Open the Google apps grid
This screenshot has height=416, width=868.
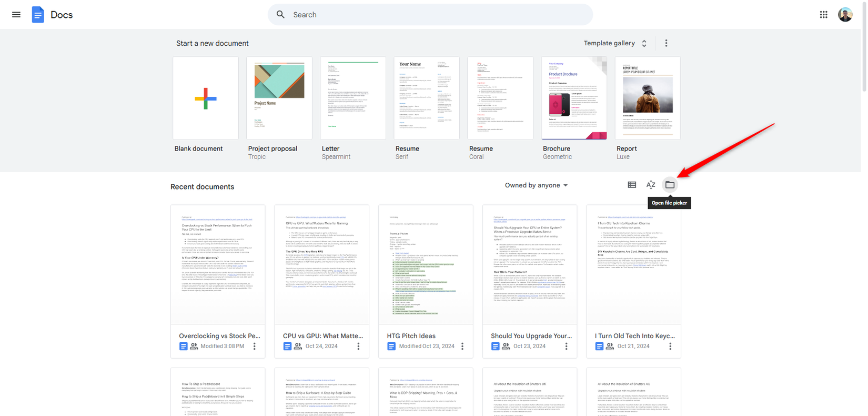point(823,15)
